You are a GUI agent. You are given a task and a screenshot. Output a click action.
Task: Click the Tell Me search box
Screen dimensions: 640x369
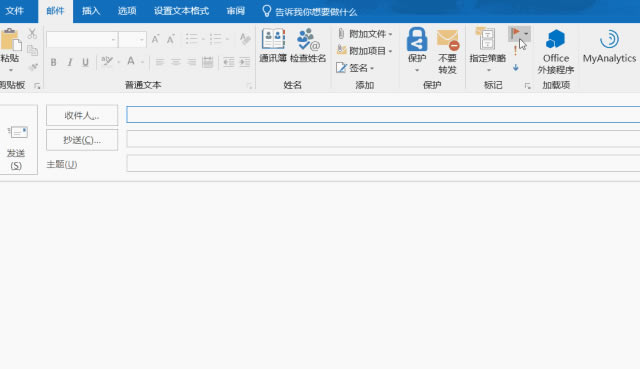(x=310, y=11)
